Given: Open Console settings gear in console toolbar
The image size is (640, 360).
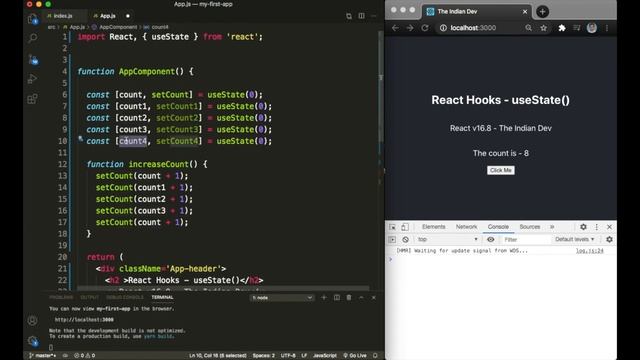Looking at the screenshot, I should pyautogui.click(x=609, y=240).
